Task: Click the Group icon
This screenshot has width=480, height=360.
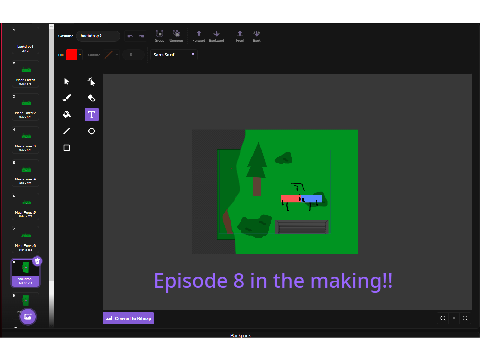Action: coord(159,36)
